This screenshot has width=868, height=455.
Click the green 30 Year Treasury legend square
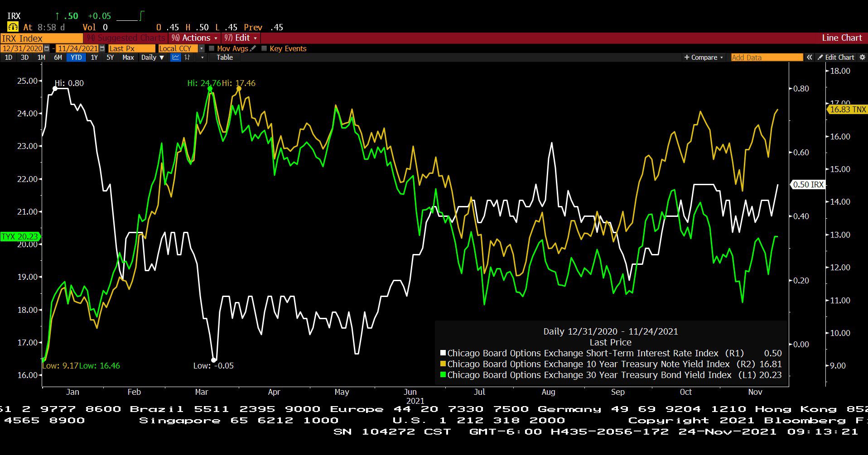coord(443,375)
